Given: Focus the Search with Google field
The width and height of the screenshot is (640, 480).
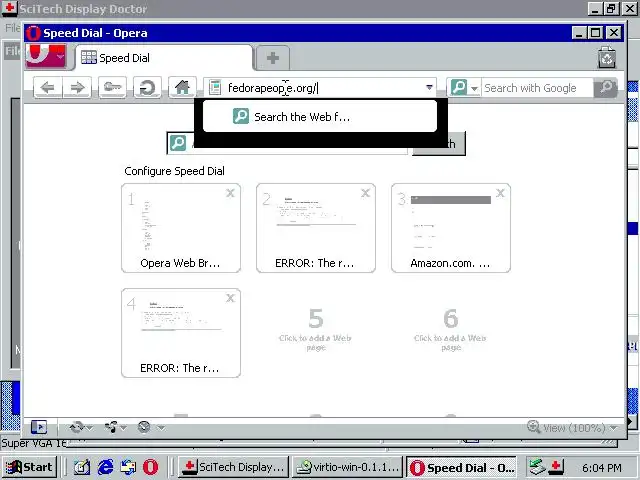Looking at the screenshot, I should 537,88.
